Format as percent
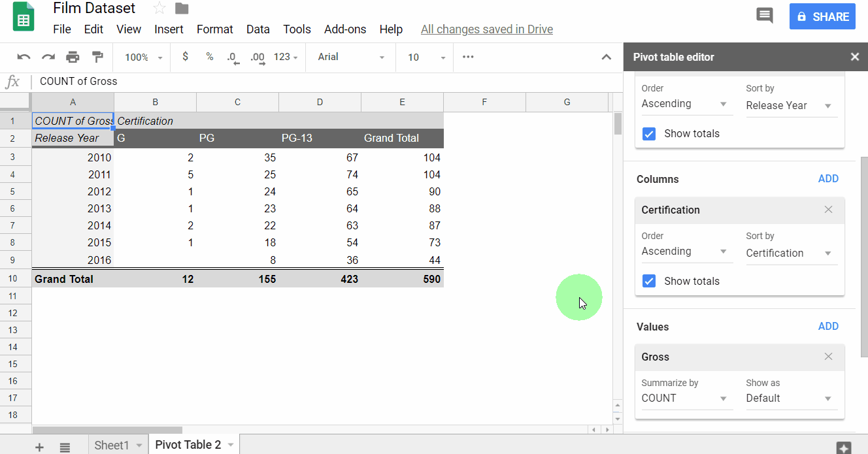 (x=210, y=57)
